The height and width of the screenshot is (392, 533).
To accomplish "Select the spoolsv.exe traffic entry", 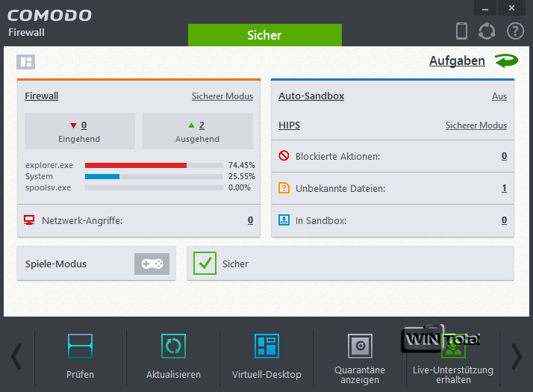I will (48, 187).
